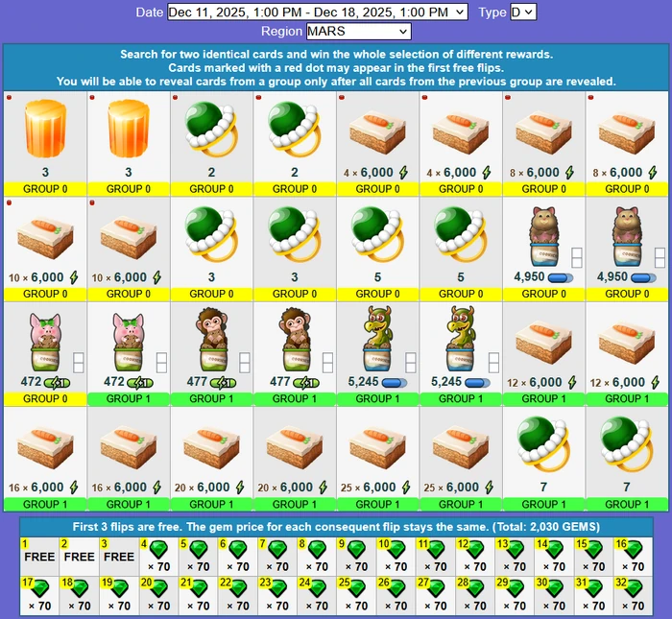Click the gem cell numbered 21
This screenshot has width=672, height=619.
[198, 595]
